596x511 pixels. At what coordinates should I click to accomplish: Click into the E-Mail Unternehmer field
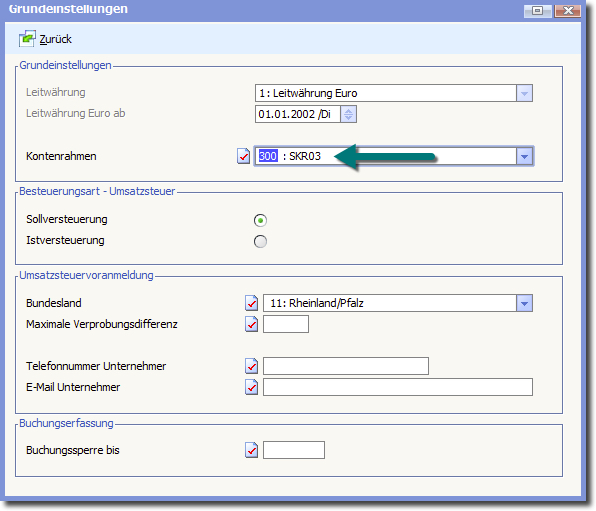tap(398, 387)
